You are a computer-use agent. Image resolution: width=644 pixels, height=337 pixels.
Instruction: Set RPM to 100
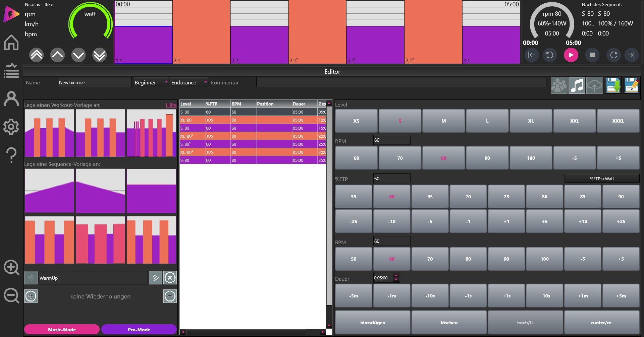[x=531, y=158]
